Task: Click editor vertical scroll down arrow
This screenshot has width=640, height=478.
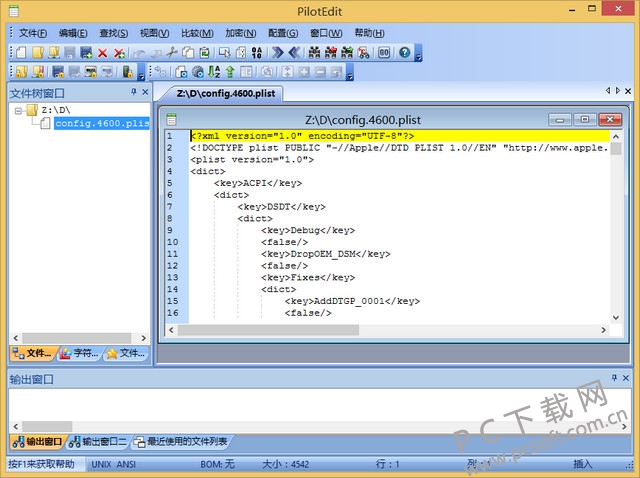Action: 616,318
